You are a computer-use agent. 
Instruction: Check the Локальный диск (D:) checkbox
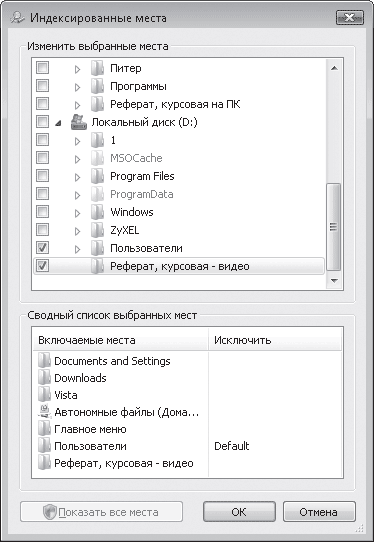click(x=43, y=121)
